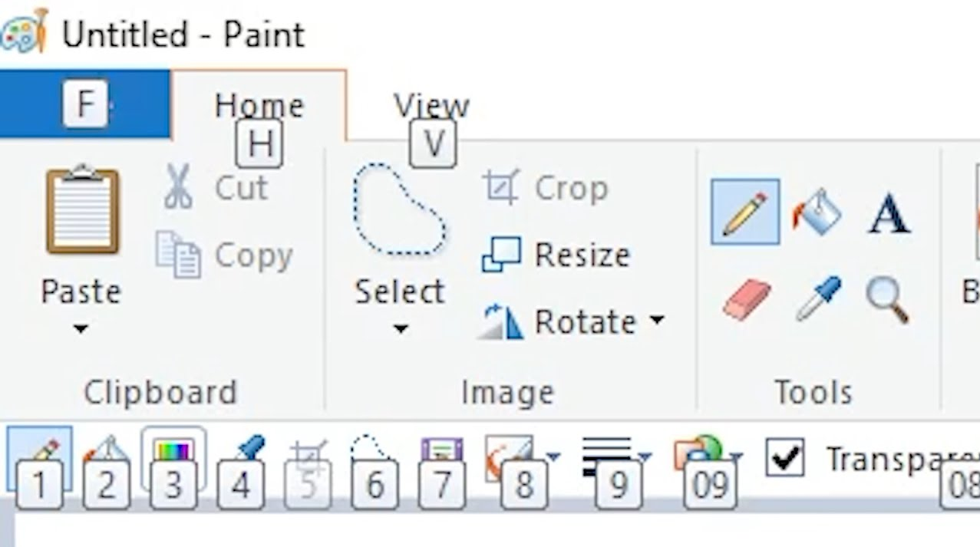The image size is (980, 547).
Task: Open the Home ribbon tab
Action: tap(259, 105)
